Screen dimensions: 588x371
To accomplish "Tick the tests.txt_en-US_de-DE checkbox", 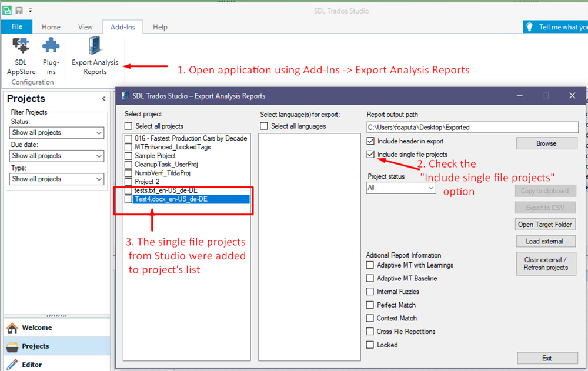I will click(x=128, y=190).
